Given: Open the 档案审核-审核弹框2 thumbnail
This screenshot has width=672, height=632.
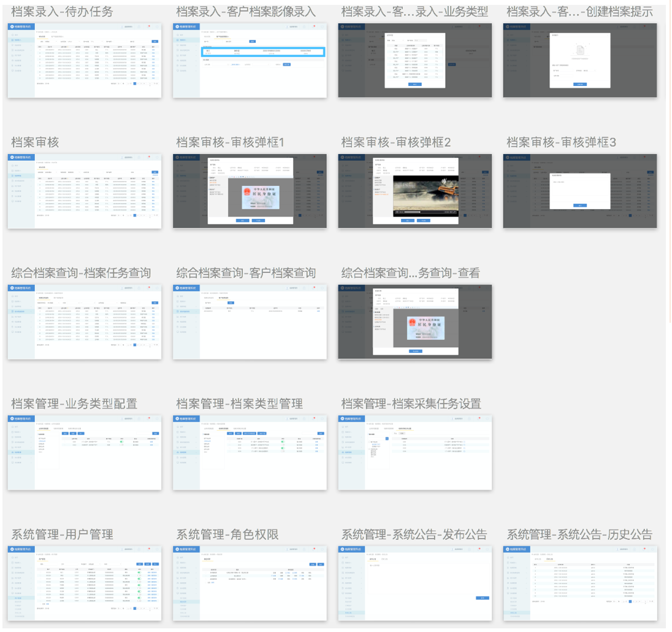Looking at the screenshot, I should 415,191.
